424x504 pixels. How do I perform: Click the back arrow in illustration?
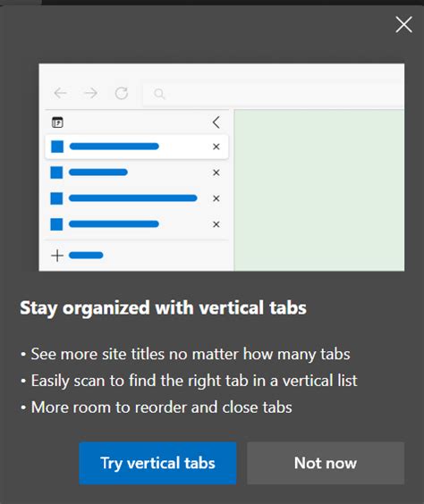(x=60, y=93)
